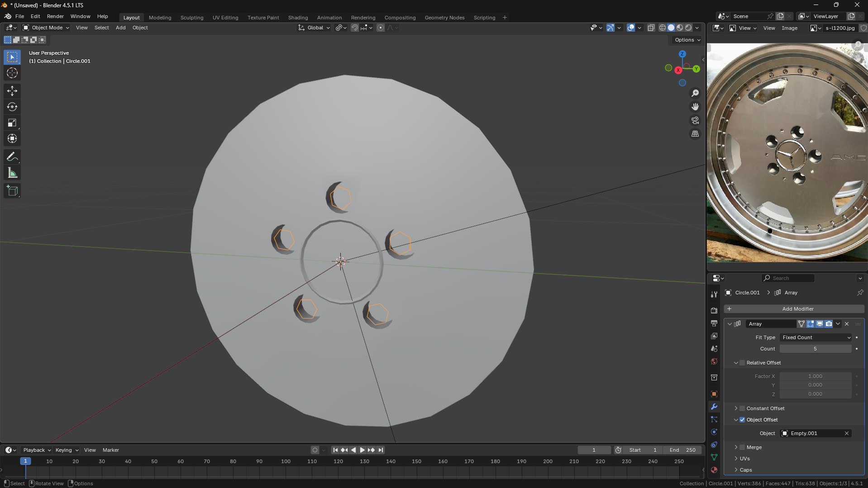Screen dimensions: 868x488
Task: Open the Keying dropdown in timeline
Action: tap(67, 450)
